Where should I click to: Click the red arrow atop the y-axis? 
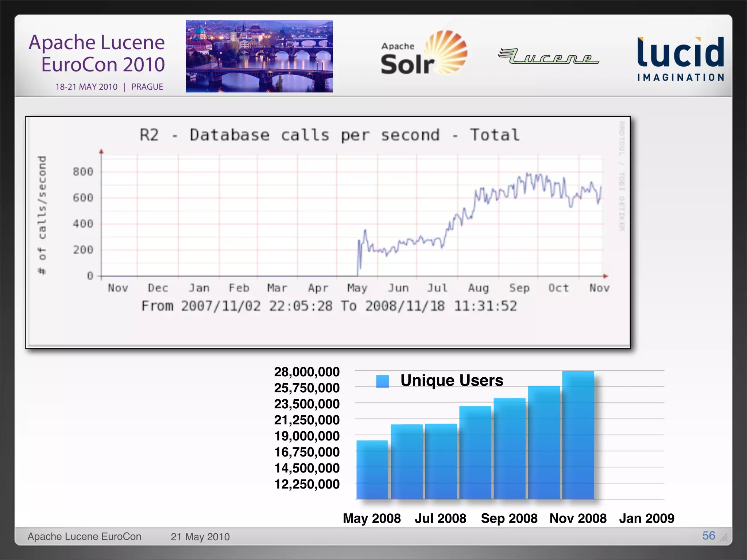101,151
